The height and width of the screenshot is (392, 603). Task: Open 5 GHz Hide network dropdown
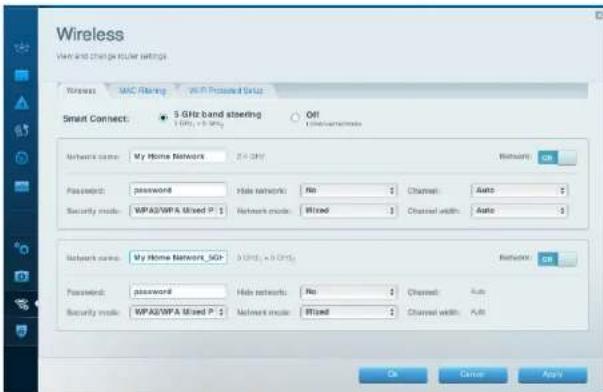348,292
